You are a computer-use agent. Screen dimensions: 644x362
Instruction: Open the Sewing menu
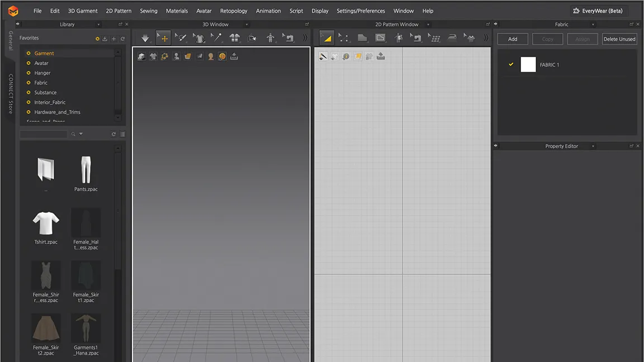coord(149,11)
